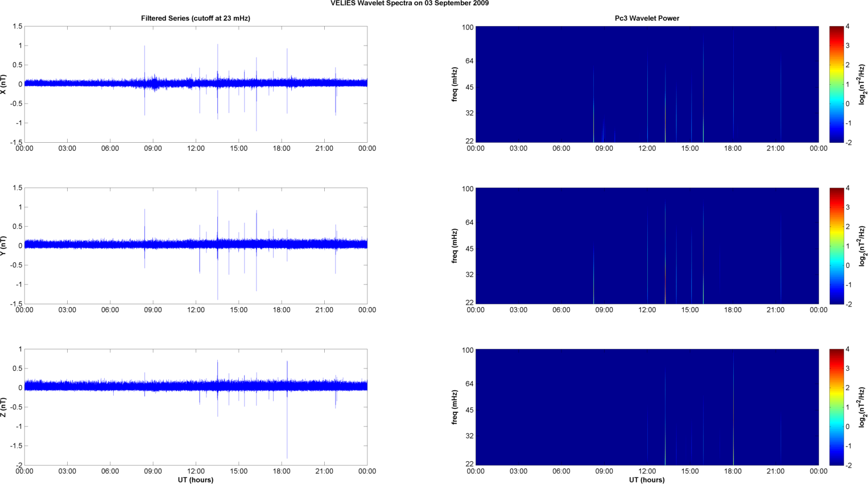Screen dimensions: 868x484
Task: Click the middle Pc3 wavelet power spectrogram
Action: 647,246
